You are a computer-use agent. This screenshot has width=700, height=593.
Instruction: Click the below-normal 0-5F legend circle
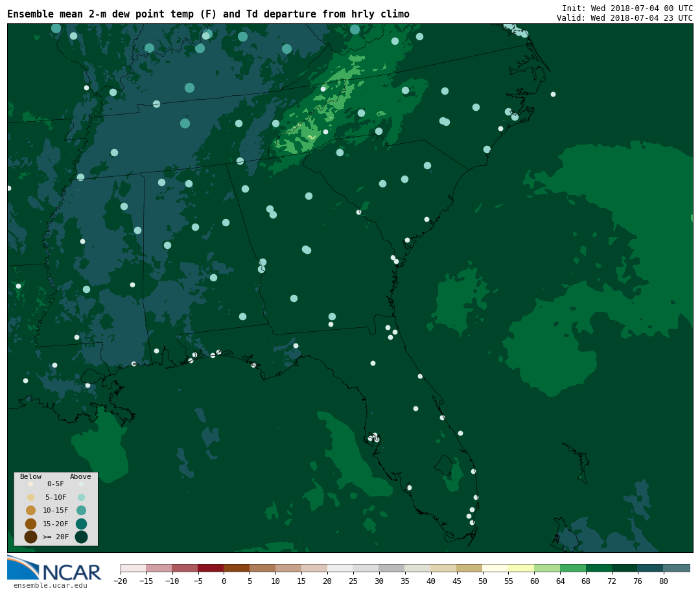click(31, 483)
